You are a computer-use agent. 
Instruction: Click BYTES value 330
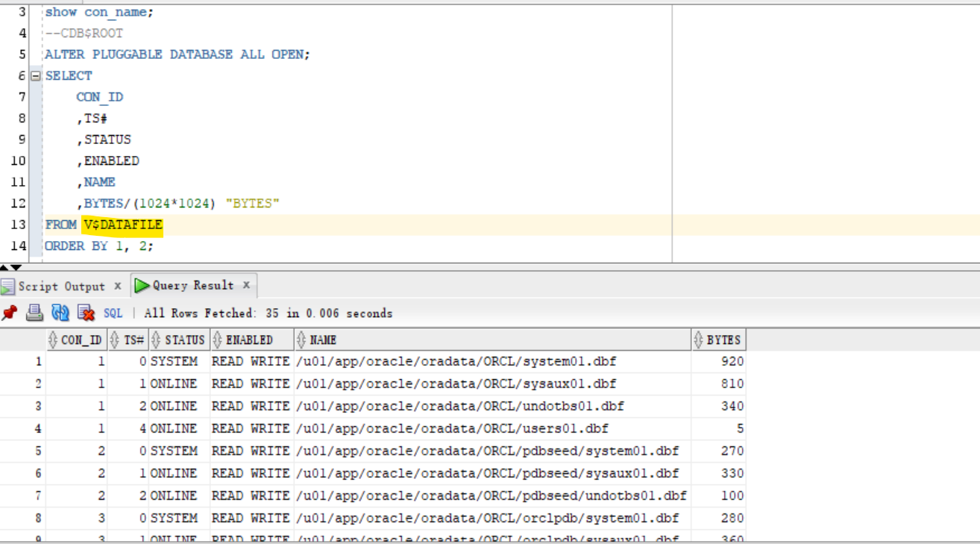[x=718, y=473]
